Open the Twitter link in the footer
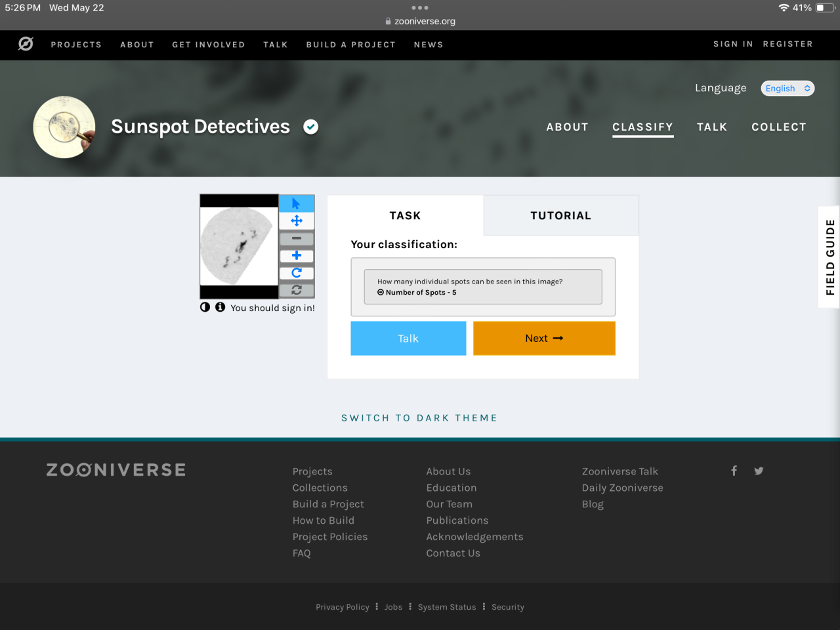The width and height of the screenshot is (840, 630). click(759, 471)
